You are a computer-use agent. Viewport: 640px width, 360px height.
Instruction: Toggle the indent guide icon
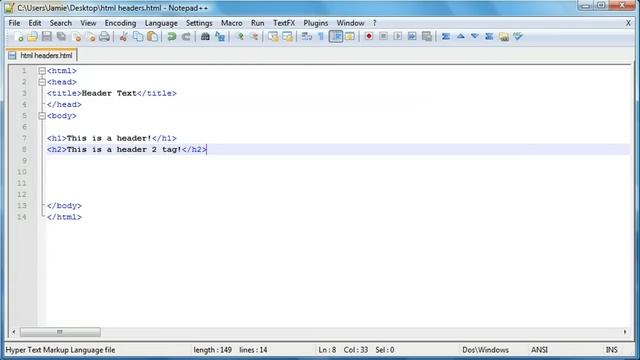[x=336, y=37]
